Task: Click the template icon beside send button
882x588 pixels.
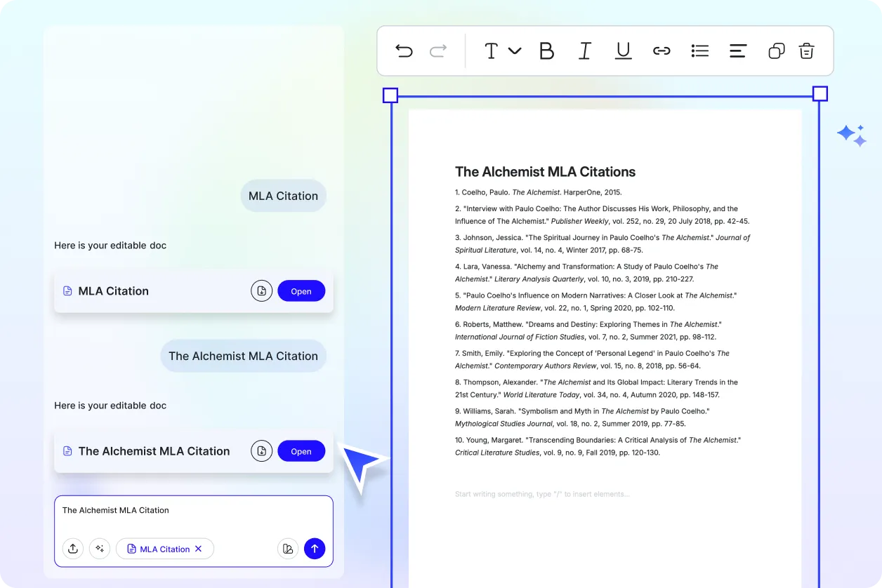Action: click(x=288, y=549)
